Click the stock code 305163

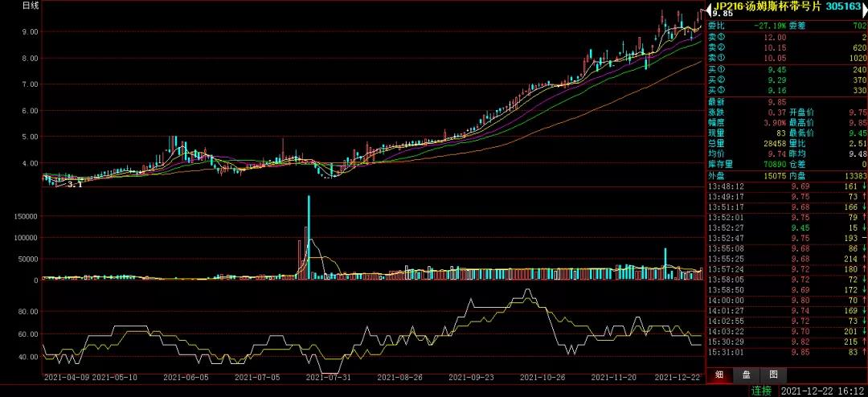[x=843, y=6]
